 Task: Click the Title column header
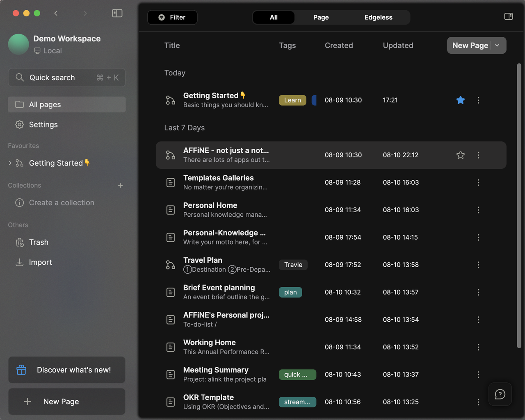(x=172, y=45)
